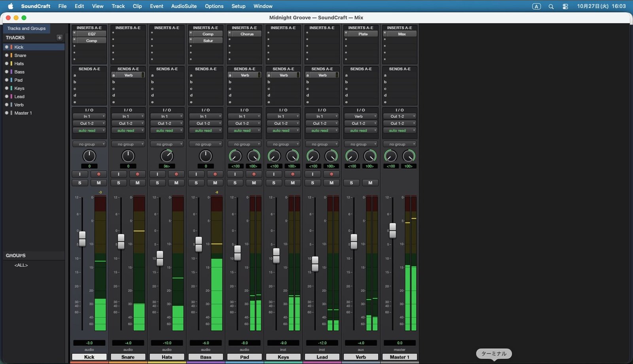Solo the Kick channel
This screenshot has width=633, height=364.
pyautogui.click(x=80, y=183)
